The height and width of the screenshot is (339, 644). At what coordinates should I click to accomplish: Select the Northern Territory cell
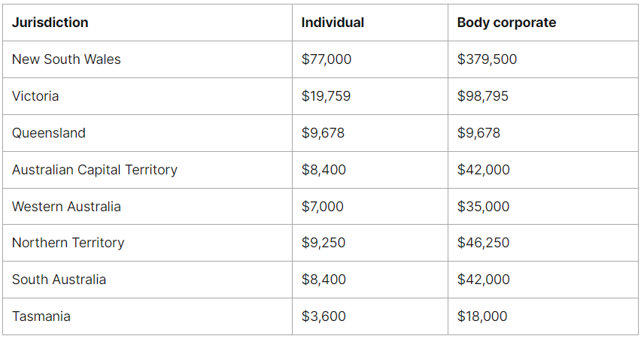(68, 243)
